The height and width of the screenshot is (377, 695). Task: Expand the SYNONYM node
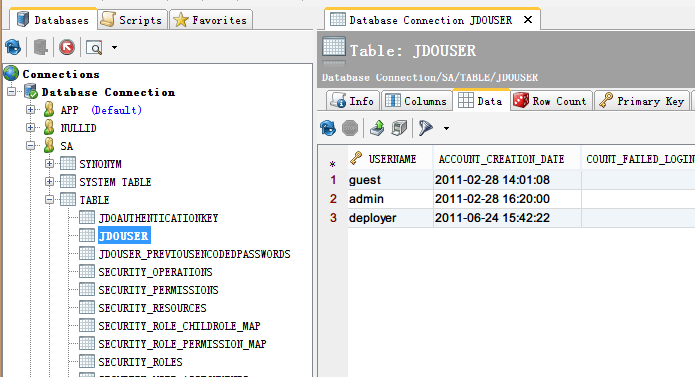point(49,163)
